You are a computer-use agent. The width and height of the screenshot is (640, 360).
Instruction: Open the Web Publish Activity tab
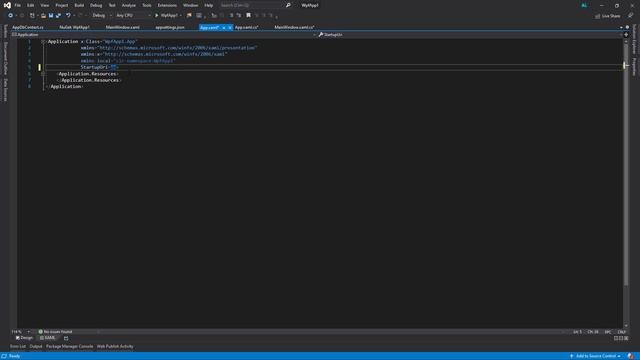(115, 347)
